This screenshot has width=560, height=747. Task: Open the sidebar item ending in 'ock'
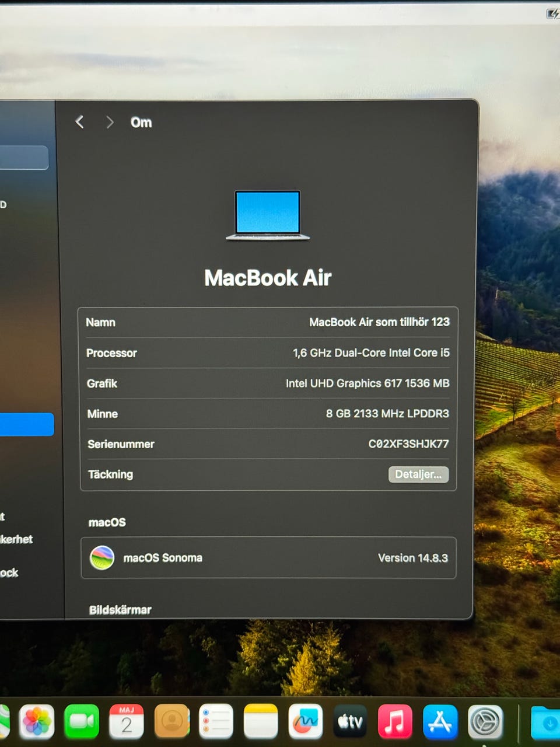click(9, 573)
